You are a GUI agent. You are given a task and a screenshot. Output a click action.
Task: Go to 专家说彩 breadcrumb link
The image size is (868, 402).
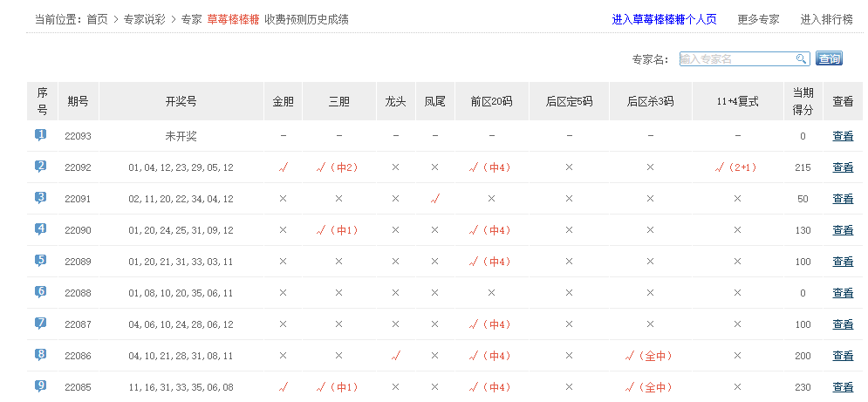pyautogui.click(x=144, y=19)
